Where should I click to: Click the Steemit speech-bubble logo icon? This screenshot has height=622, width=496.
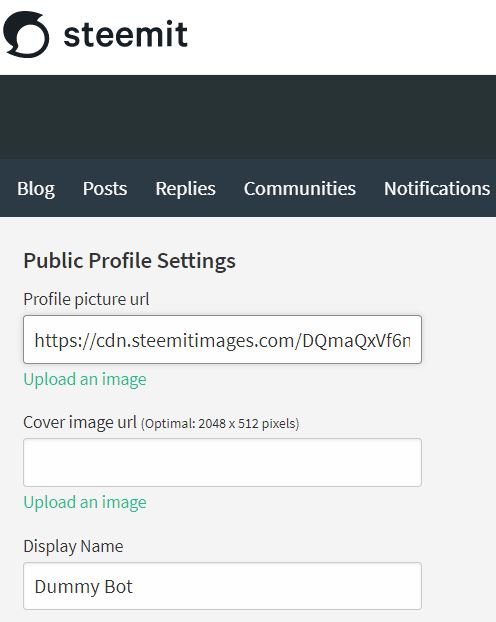(26, 35)
